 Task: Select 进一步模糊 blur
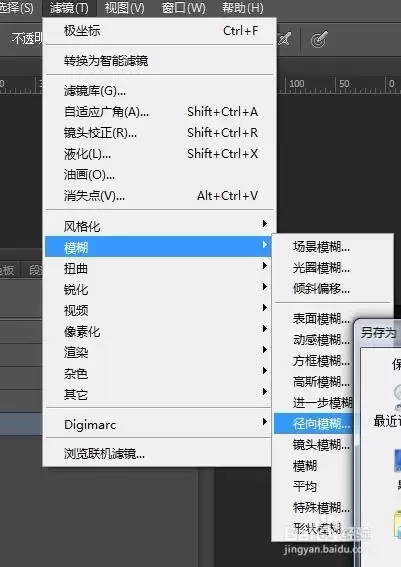tap(314, 403)
